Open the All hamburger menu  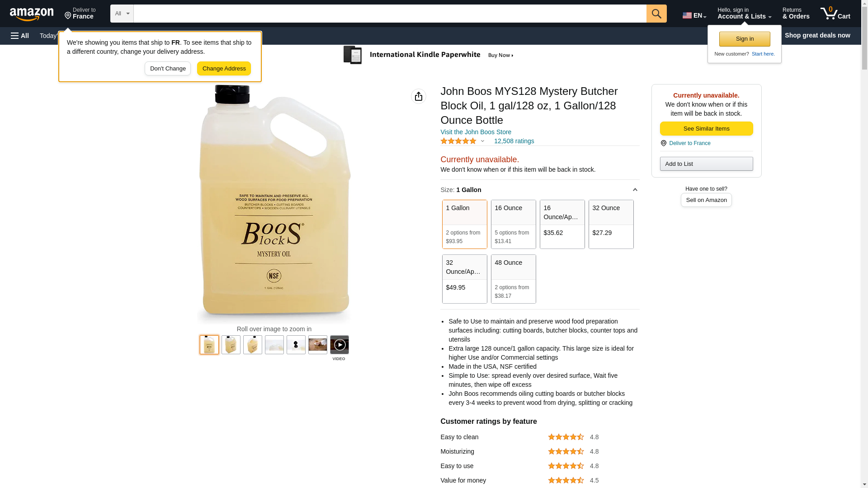[20, 36]
